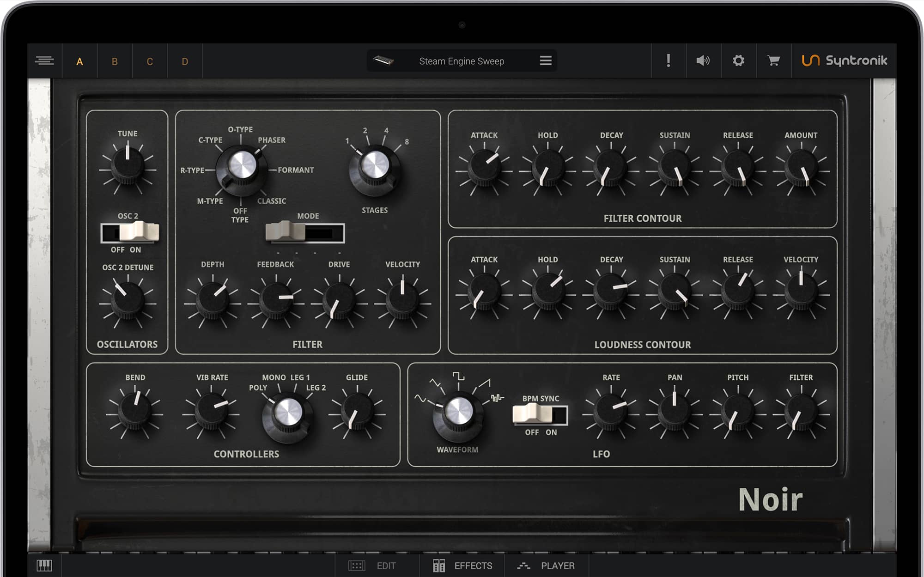Switch to the EFFECTS view
The image size is (924, 577).
pos(462,565)
